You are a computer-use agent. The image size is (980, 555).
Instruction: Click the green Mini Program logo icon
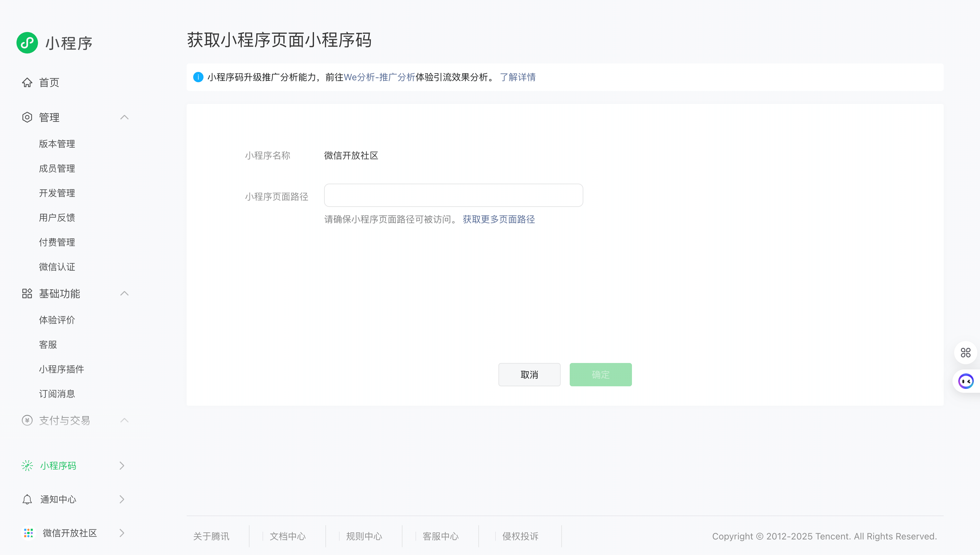point(27,43)
